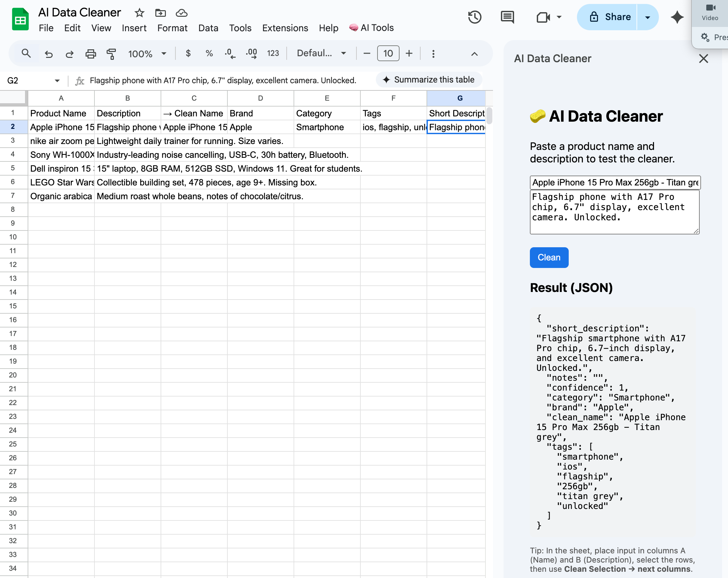Undo the last action

[49, 53]
